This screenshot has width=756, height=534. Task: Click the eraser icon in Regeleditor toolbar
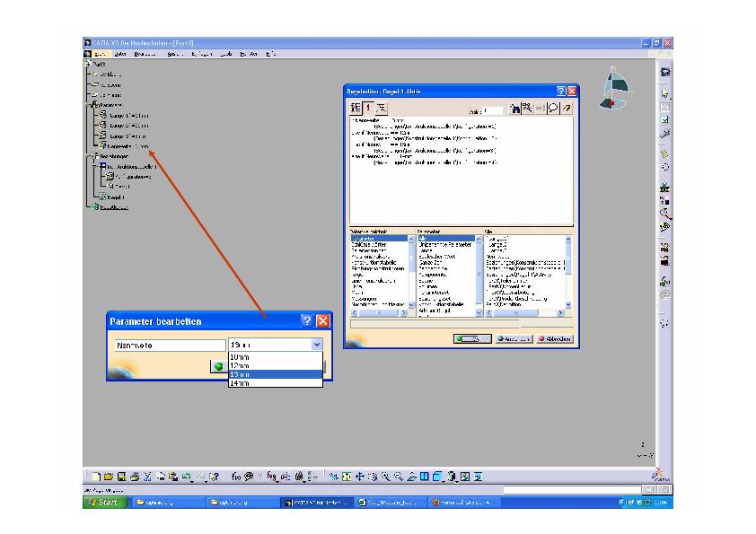click(x=566, y=108)
